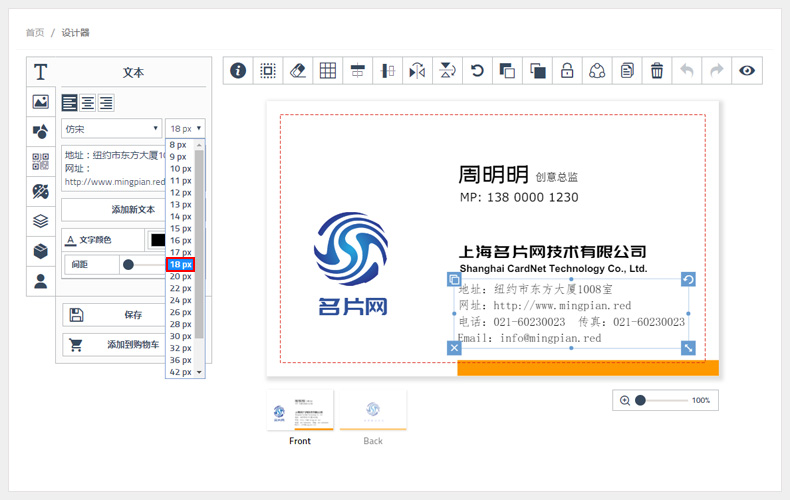Click the redo arrow icon
790x500 pixels.
coord(716,71)
